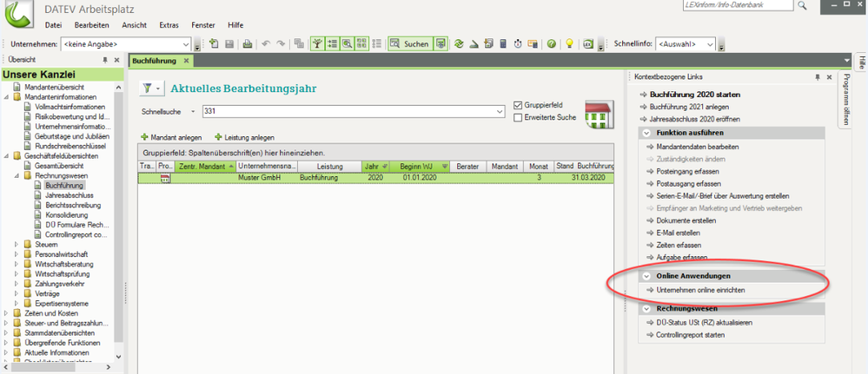This screenshot has height=374, width=868.
Task: Open the Unternehmen dropdown
Action: [186, 44]
